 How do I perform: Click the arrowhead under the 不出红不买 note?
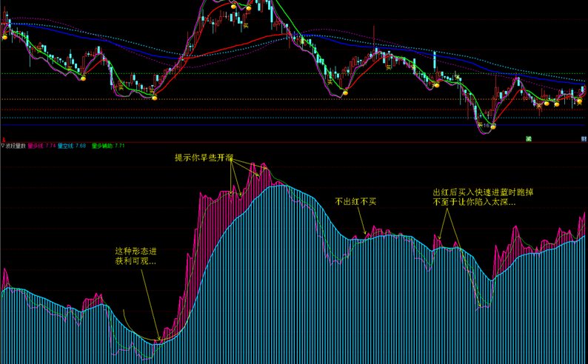[365, 232]
